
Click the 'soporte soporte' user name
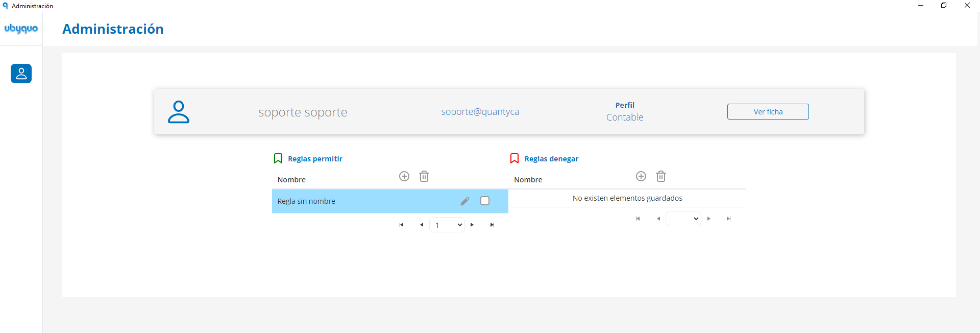pos(303,112)
